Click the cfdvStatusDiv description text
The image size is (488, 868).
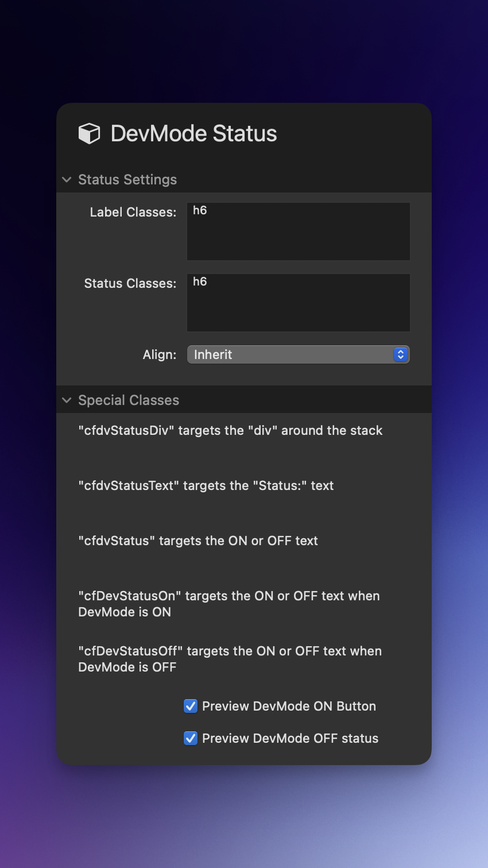[x=230, y=430]
